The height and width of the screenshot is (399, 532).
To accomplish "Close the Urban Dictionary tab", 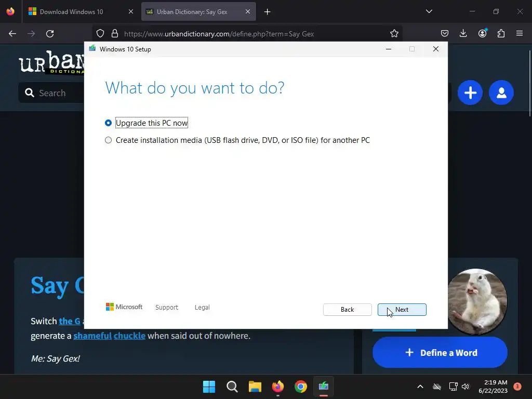I will pyautogui.click(x=248, y=11).
